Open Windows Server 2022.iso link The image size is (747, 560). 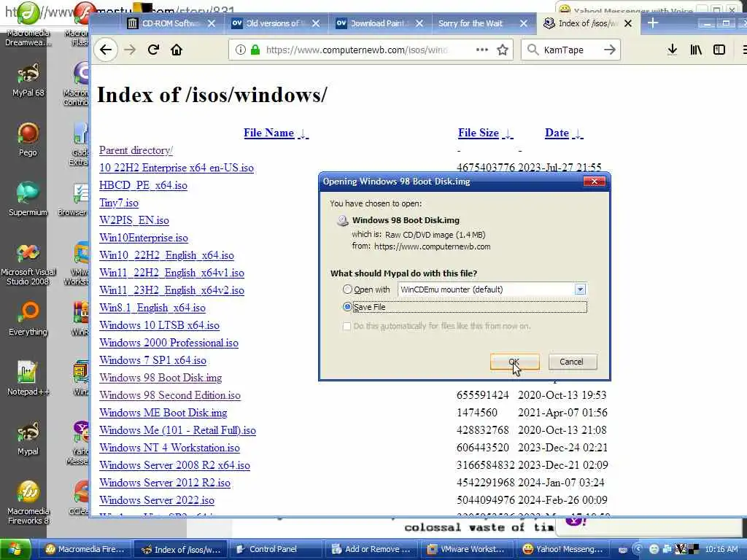(157, 500)
